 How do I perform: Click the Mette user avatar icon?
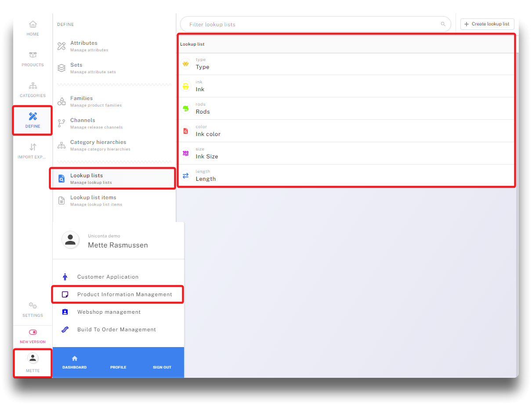point(33,358)
